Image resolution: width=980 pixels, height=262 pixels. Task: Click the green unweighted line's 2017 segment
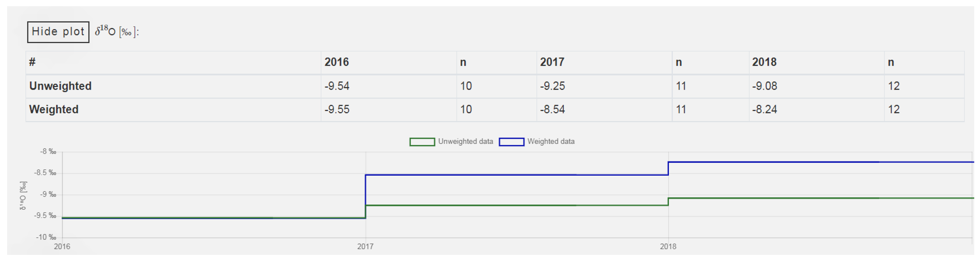click(x=514, y=205)
